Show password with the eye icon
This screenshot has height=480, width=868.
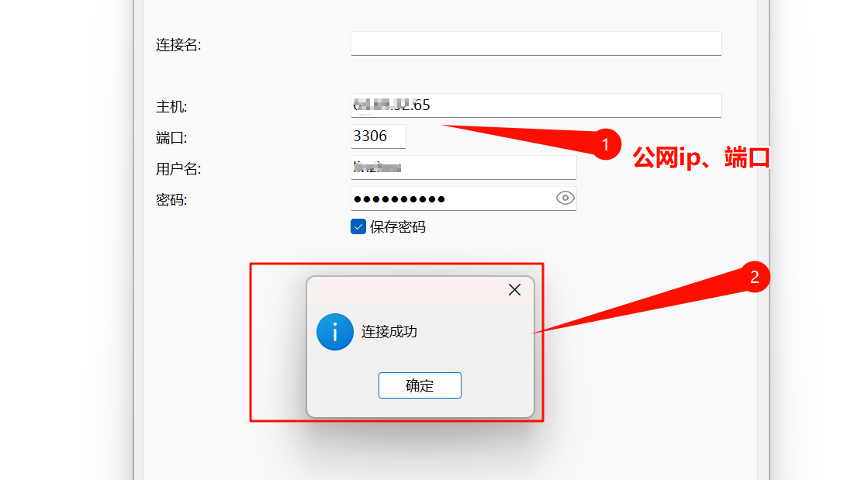click(565, 199)
